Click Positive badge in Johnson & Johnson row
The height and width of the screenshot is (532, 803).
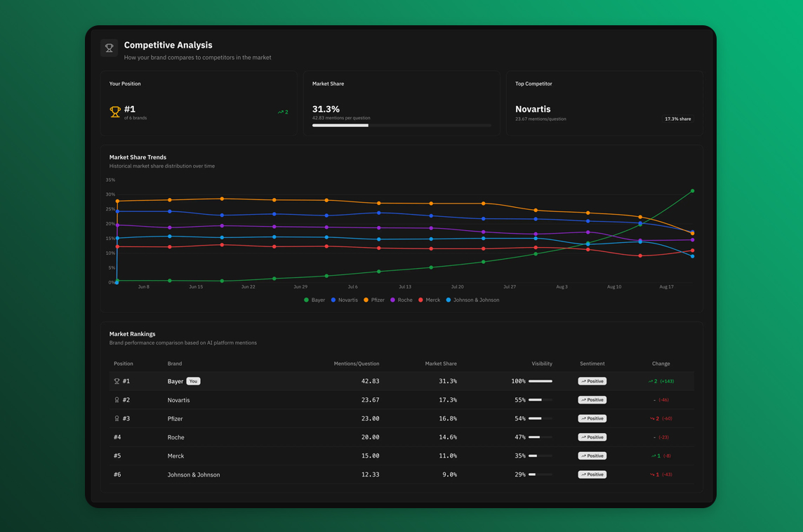592,474
